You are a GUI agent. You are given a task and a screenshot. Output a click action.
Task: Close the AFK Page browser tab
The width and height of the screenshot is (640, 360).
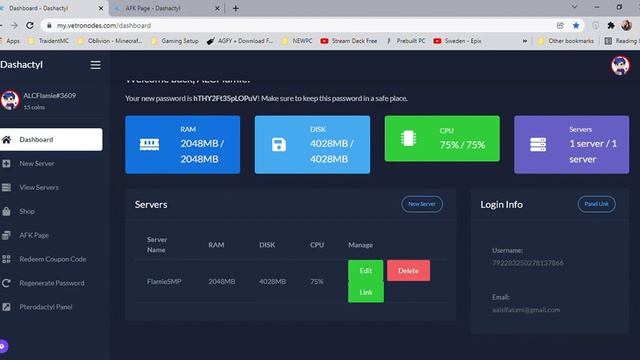(217, 8)
